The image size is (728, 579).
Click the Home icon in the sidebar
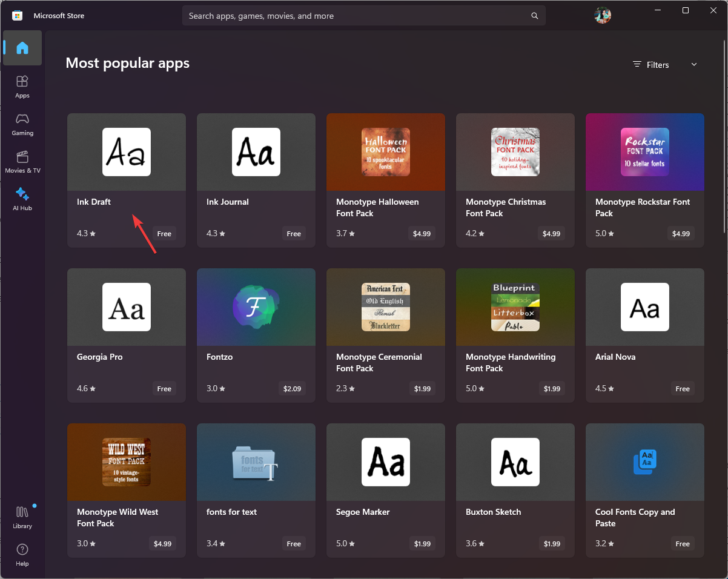click(x=22, y=48)
